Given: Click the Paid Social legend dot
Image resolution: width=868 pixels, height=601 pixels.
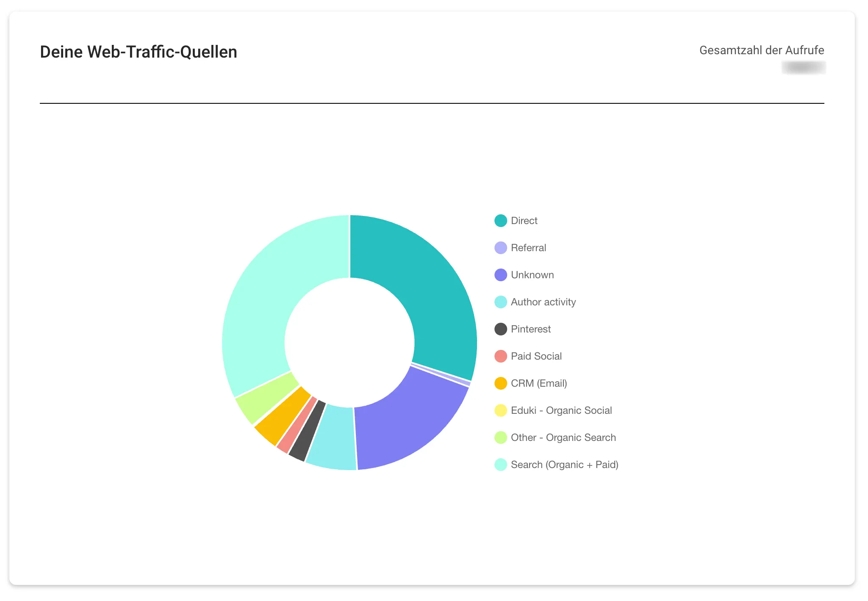Looking at the screenshot, I should pos(500,356).
